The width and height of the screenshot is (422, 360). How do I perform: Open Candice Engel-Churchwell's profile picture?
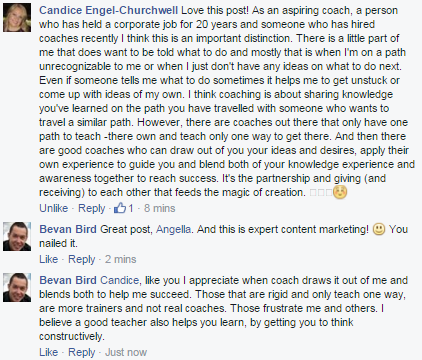click(x=17, y=18)
